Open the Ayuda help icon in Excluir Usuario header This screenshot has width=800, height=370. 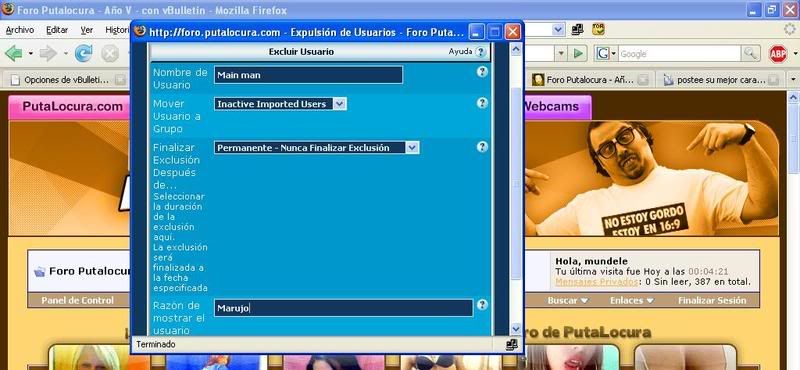click(x=480, y=52)
